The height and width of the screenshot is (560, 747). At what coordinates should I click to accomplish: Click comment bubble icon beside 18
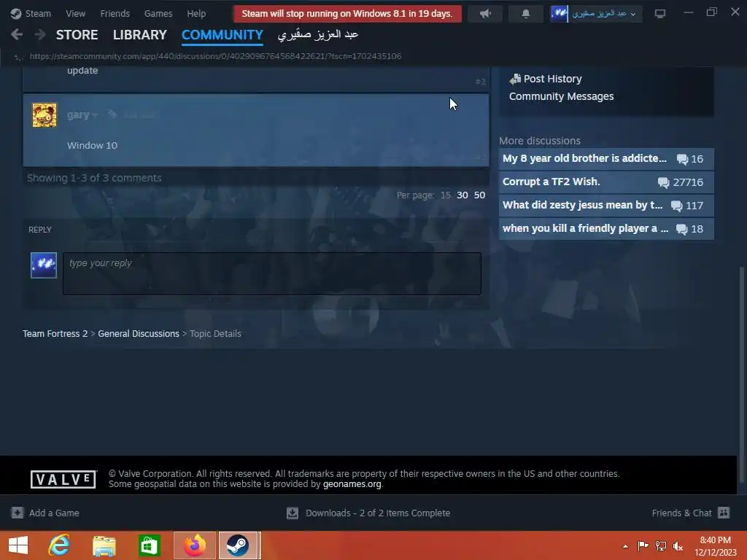pyautogui.click(x=682, y=229)
